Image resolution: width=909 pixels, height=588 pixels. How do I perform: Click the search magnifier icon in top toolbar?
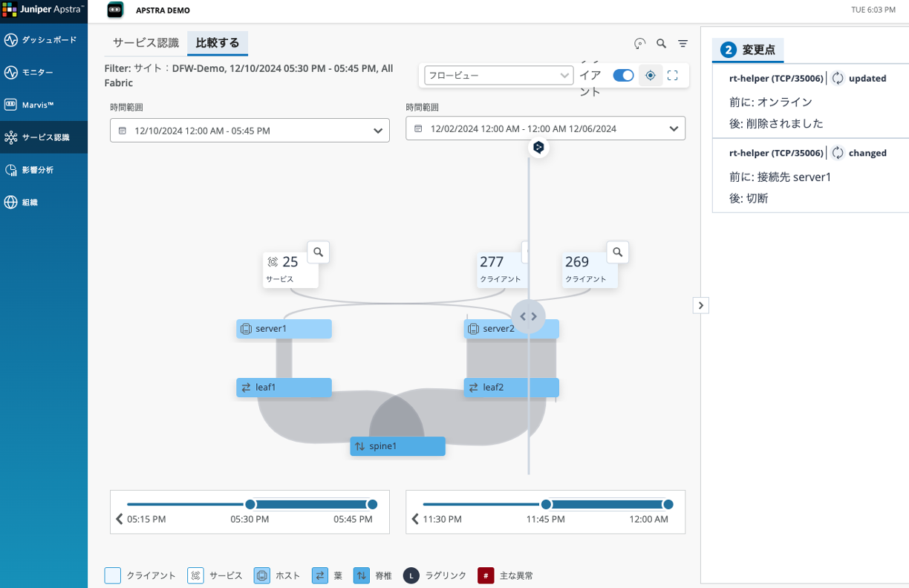(x=661, y=44)
